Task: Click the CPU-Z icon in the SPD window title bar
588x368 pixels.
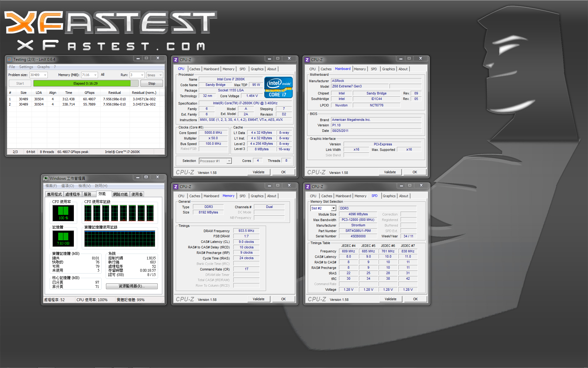Action: 308,187
